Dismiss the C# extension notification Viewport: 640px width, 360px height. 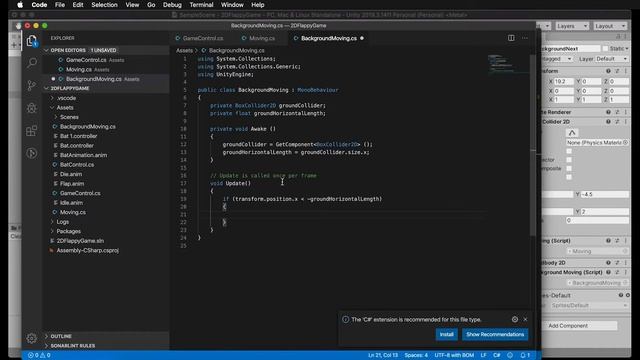point(525,319)
